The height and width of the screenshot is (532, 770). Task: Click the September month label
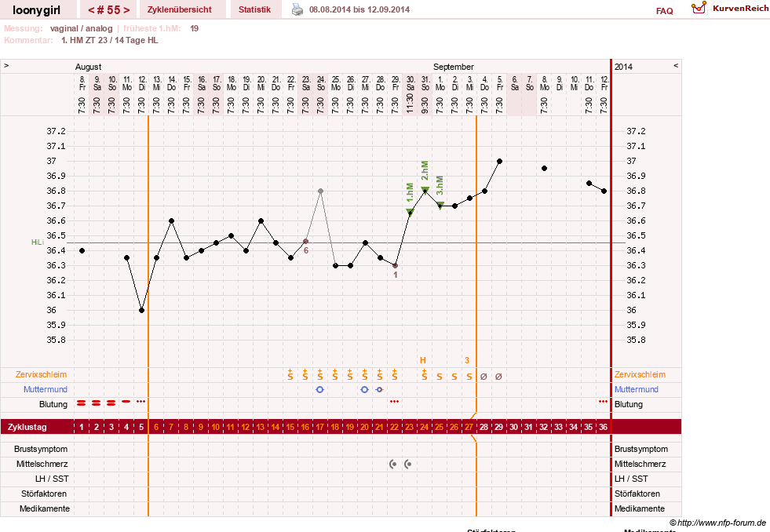click(453, 67)
